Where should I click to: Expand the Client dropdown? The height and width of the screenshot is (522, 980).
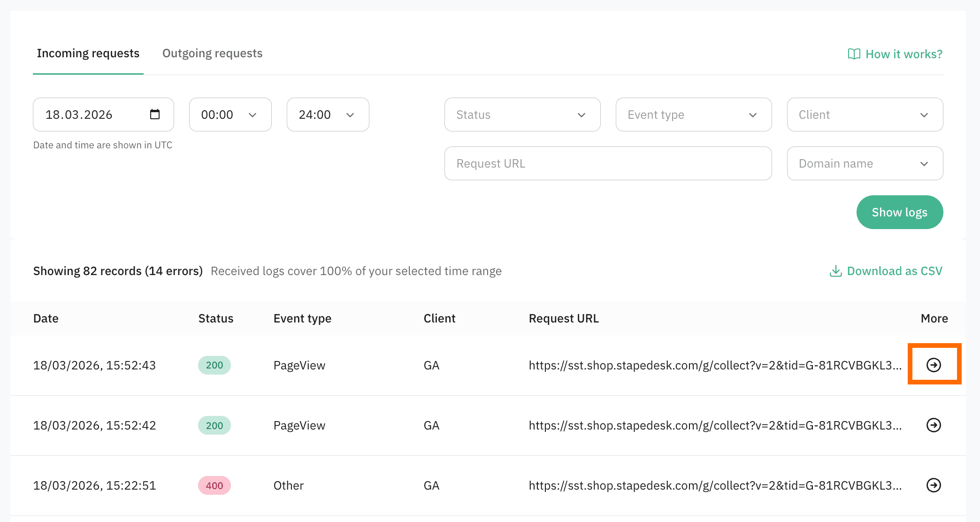pos(865,115)
